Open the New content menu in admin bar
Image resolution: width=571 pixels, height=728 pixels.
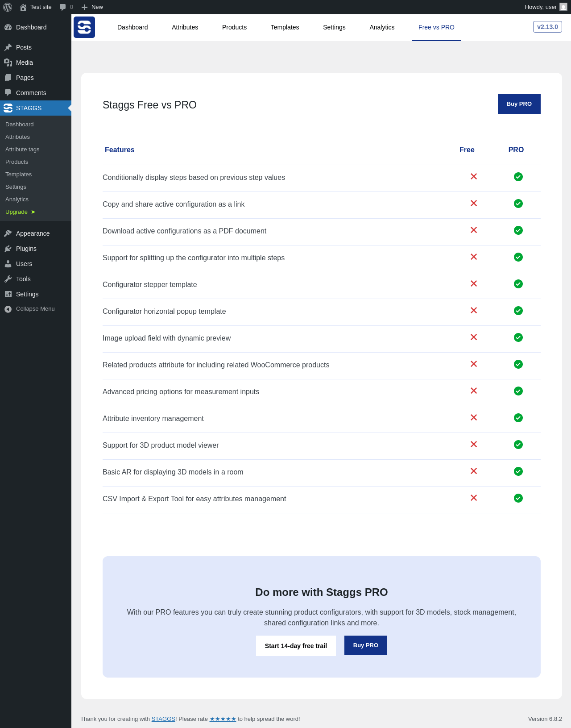tap(92, 7)
